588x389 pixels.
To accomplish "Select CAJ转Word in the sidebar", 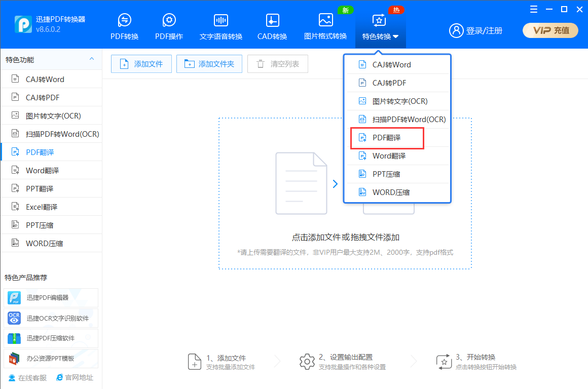I will (x=51, y=79).
